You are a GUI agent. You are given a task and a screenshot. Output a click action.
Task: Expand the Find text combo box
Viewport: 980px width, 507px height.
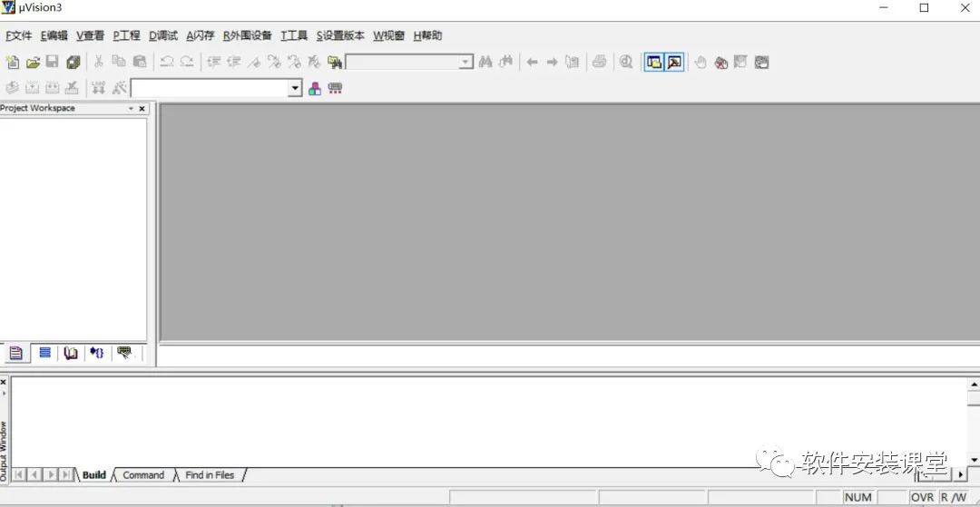coord(465,62)
